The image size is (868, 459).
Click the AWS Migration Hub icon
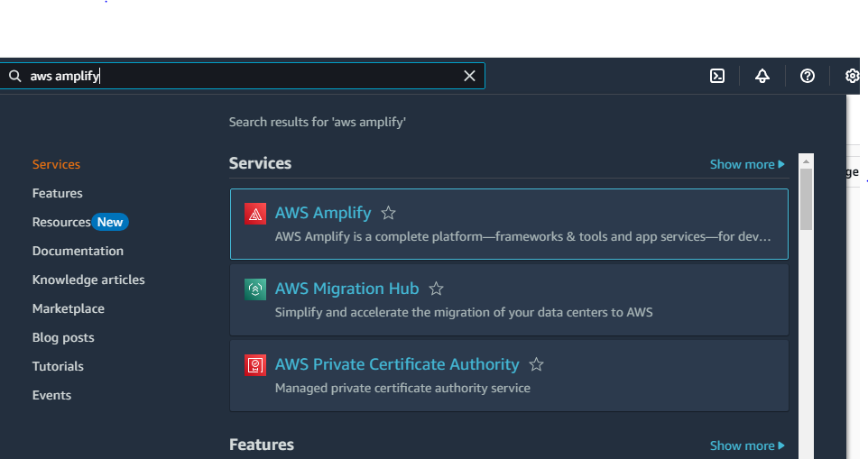coord(255,289)
